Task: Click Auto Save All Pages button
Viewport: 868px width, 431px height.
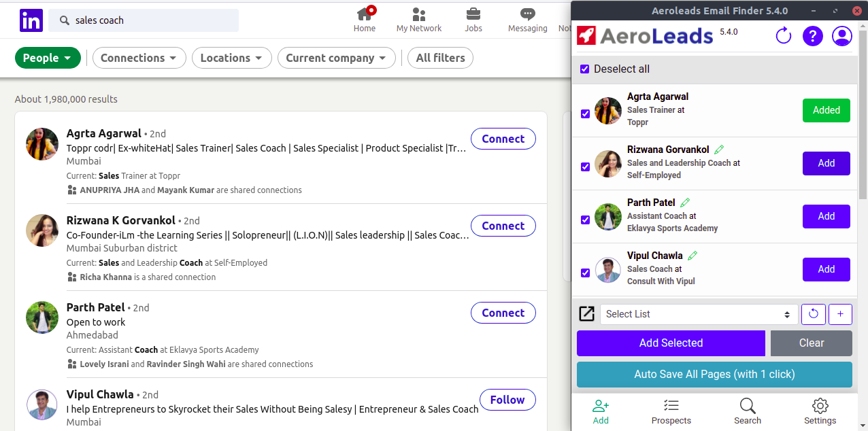Action: point(714,375)
